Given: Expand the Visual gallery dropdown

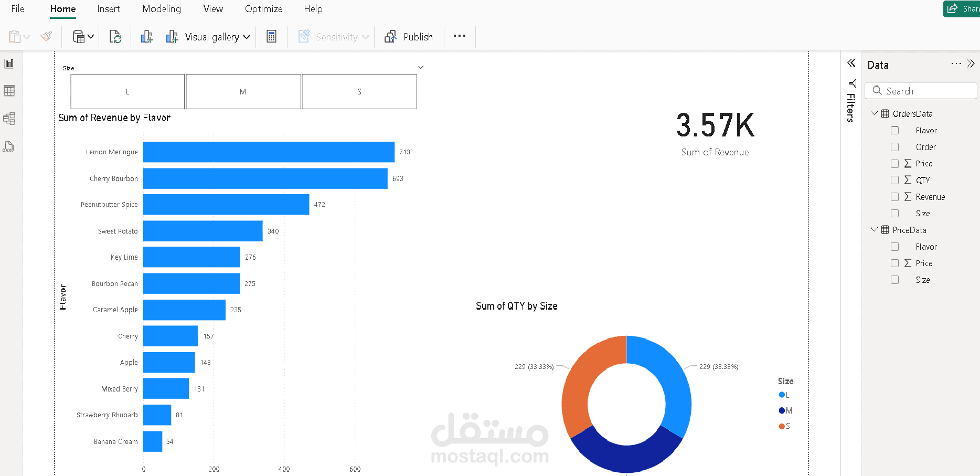Looking at the screenshot, I should click(x=247, y=37).
